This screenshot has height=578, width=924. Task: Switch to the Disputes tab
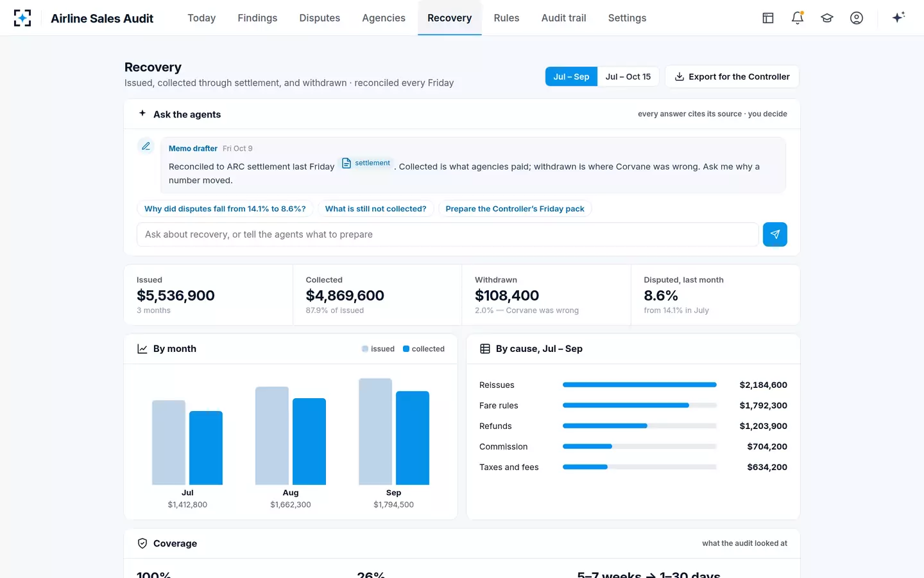coord(320,18)
